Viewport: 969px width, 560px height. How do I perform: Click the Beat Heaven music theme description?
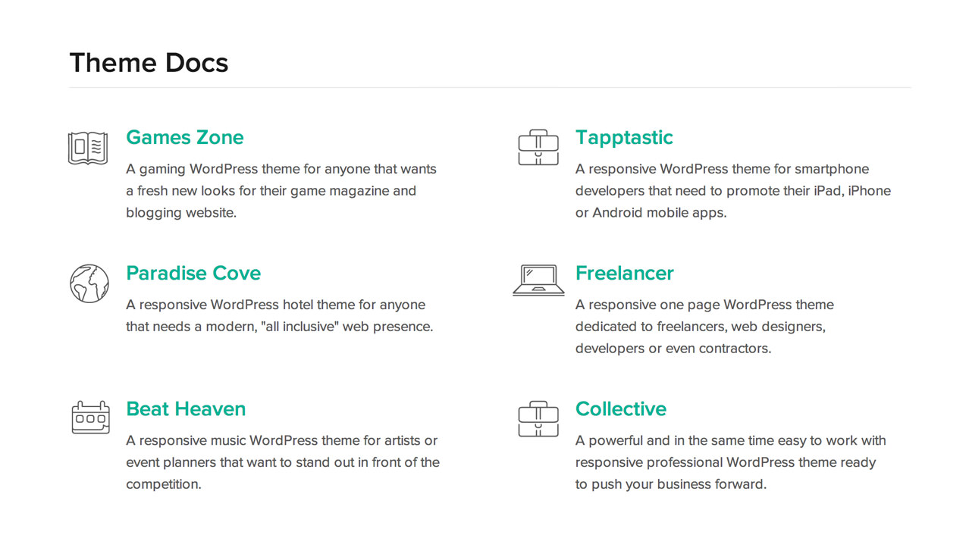pyautogui.click(x=283, y=462)
